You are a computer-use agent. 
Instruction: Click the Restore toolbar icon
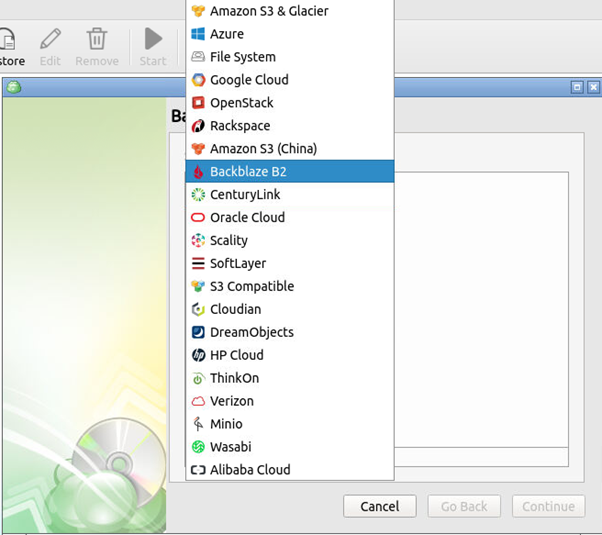click(x=7, y=39)
